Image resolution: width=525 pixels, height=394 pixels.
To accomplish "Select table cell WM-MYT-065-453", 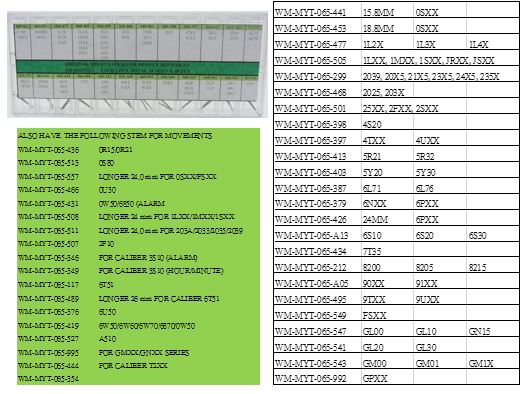I will [317, 25].
